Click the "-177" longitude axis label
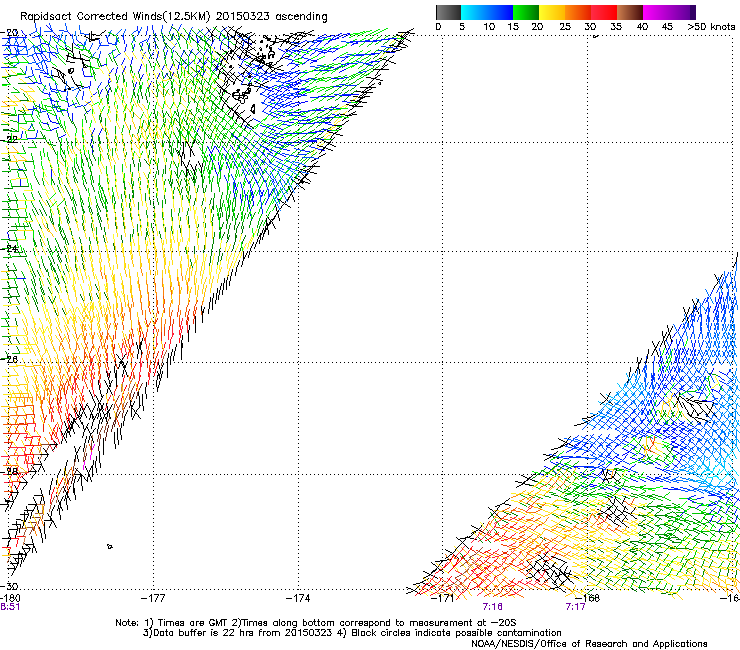This screenshot has height=650, width=740. click(153, 598)
